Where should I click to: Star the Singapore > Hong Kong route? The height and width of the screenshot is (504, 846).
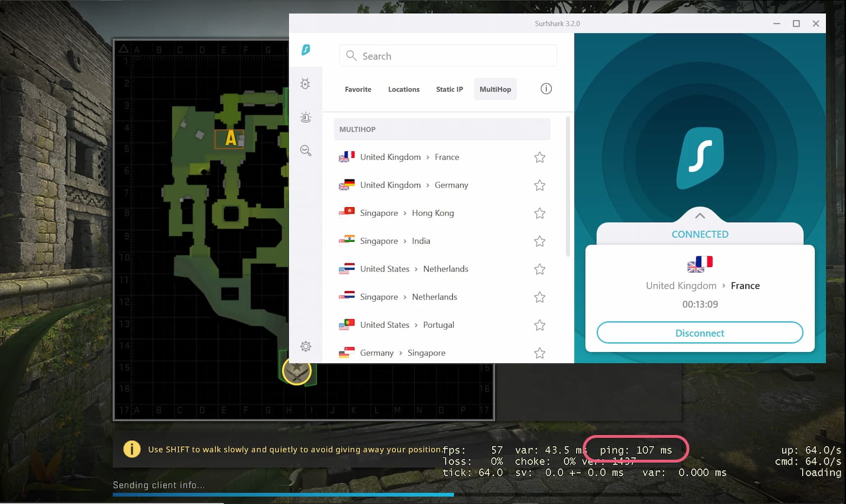point(540,213)
